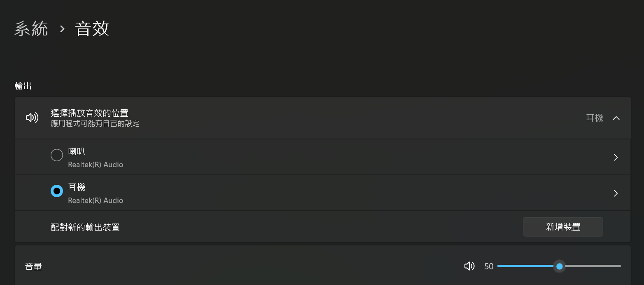Click the 耳機 label beside the collapse chevron
Screen dimensions: 644x285
(x=595, y=118)
